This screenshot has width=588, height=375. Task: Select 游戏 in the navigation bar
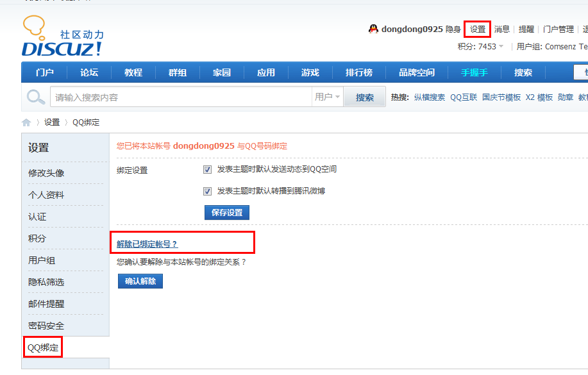coord(310,72)
